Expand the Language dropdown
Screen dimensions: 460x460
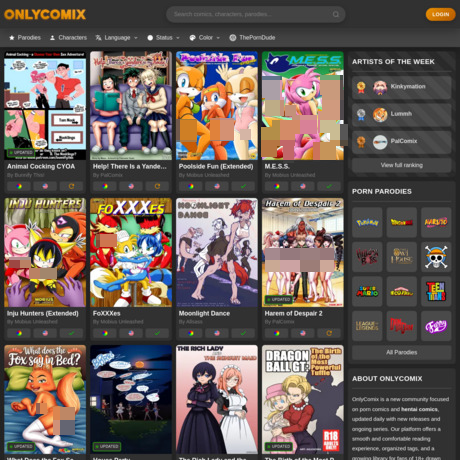point(117,38)
